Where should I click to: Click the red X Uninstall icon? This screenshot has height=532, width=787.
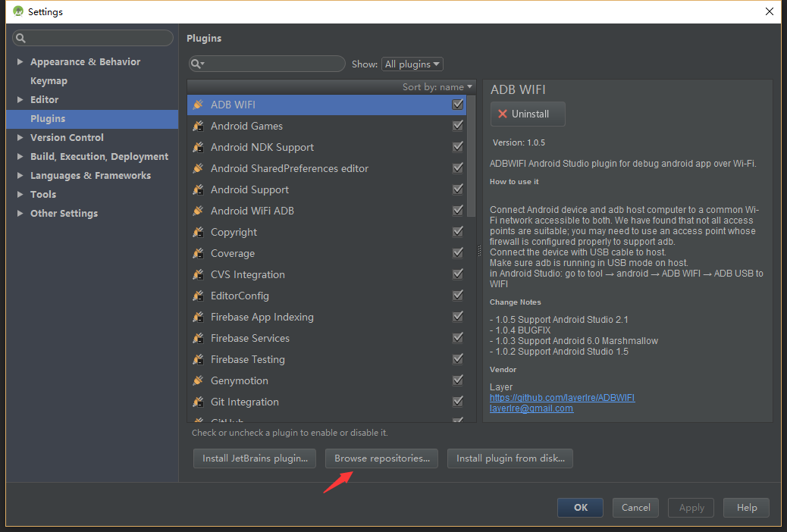(503, 114)
